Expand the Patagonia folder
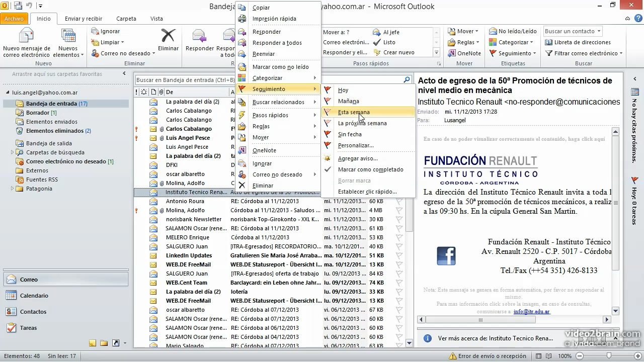Image resolution: width=644 pixels, height=362 pixels. pyautogui.click(x=13, y=189)
